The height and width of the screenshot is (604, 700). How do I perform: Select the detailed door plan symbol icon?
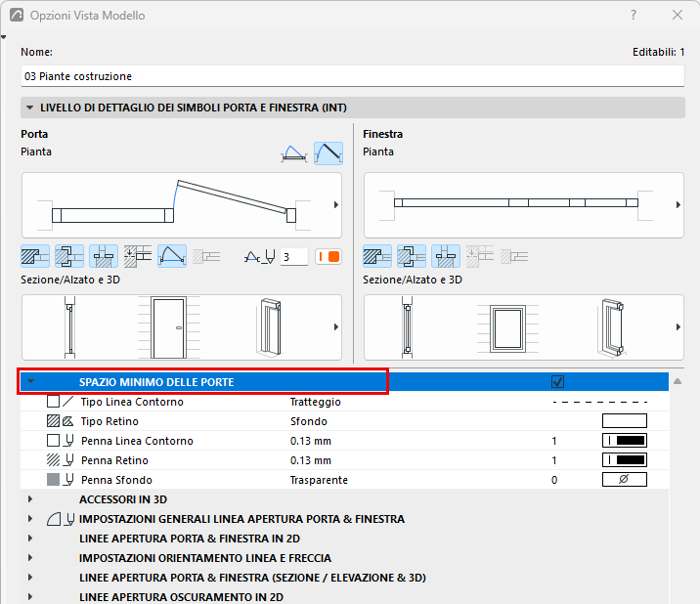click(x=328, y=153)
